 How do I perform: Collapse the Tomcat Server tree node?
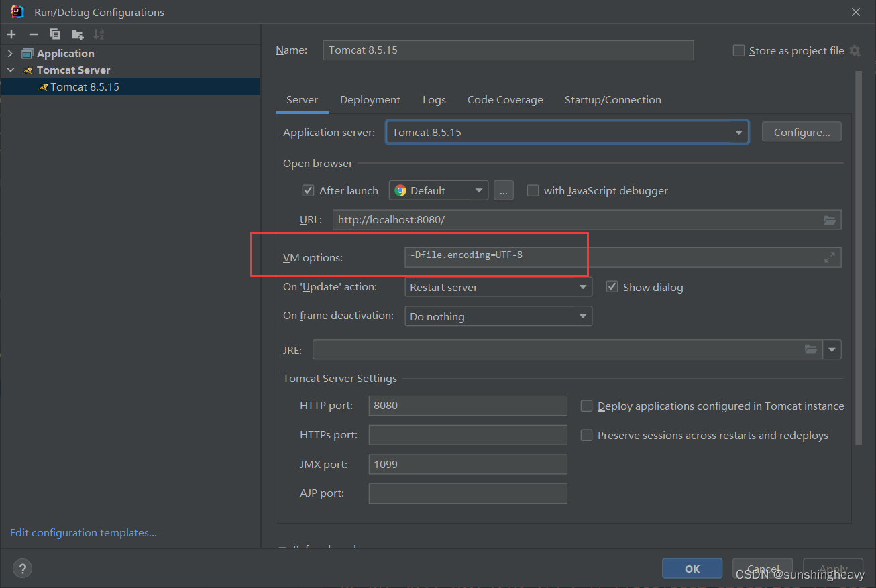click(x=10, y=70)
